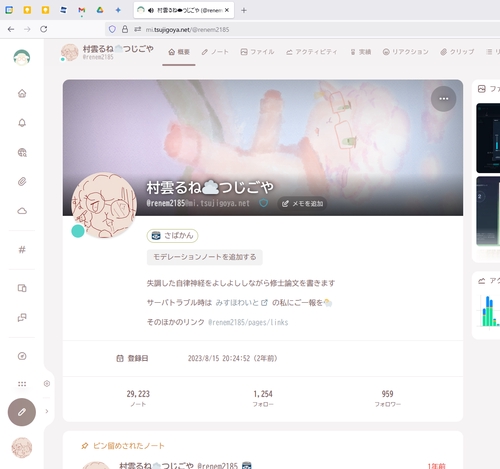Compose a new note with pencil button

click(x=22, y=412)
